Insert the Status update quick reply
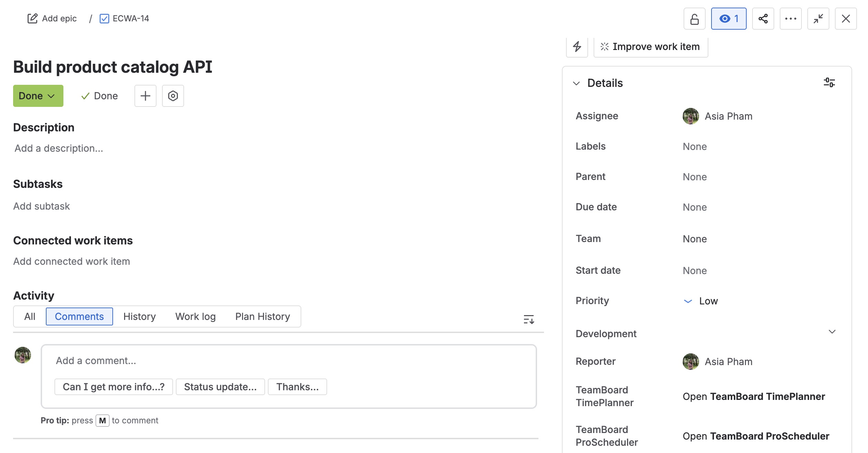The image size is (868, 453). coord(220,387)
